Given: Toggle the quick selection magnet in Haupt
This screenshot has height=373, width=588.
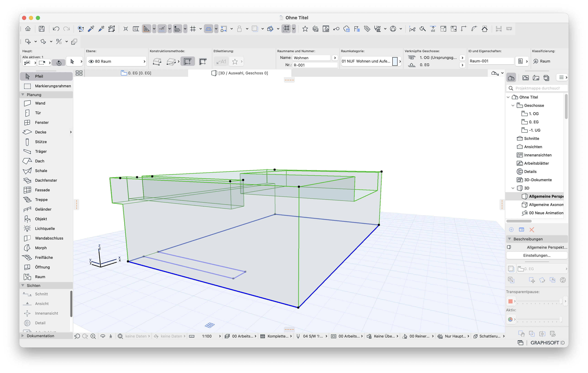Looking at the screenshot, I should 59,63.
